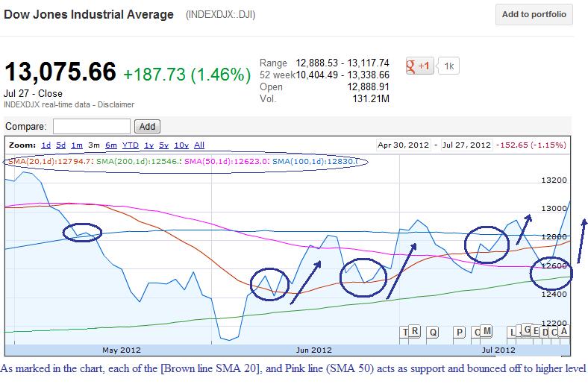This screenshot has width=588, height=387.
Task: Click the 12400 axis label
Action: pyautogui.click(x=554, y=294)
